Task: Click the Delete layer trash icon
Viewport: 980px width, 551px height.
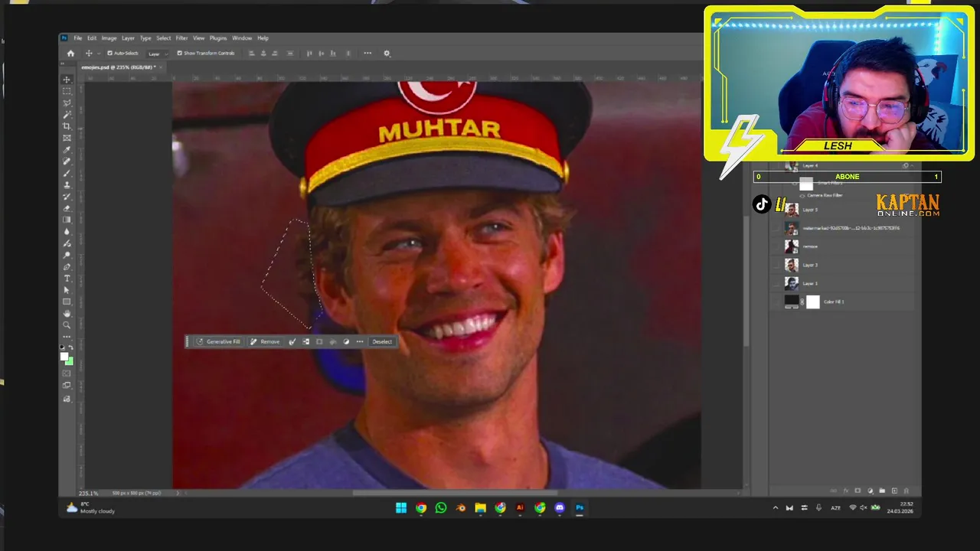Action: point(906,491)
